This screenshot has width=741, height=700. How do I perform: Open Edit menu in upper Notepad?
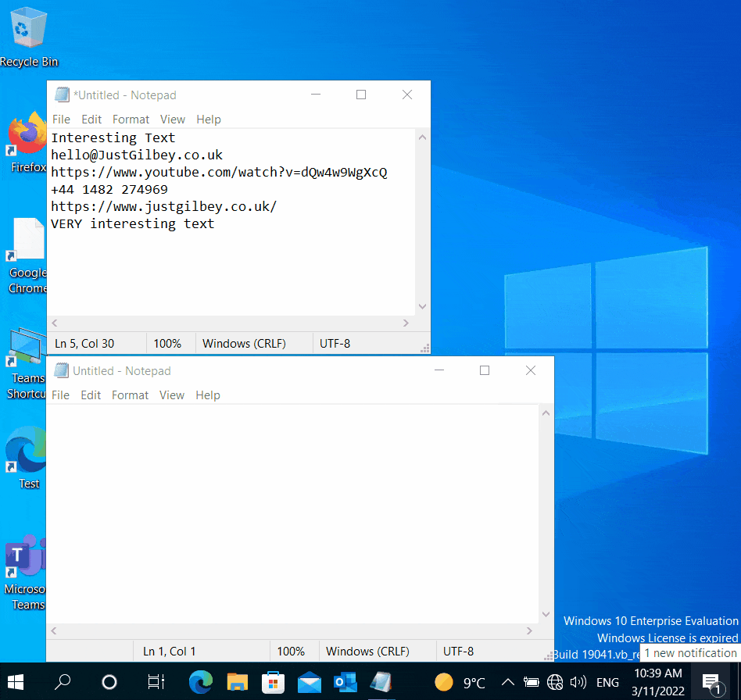(91, 120)
